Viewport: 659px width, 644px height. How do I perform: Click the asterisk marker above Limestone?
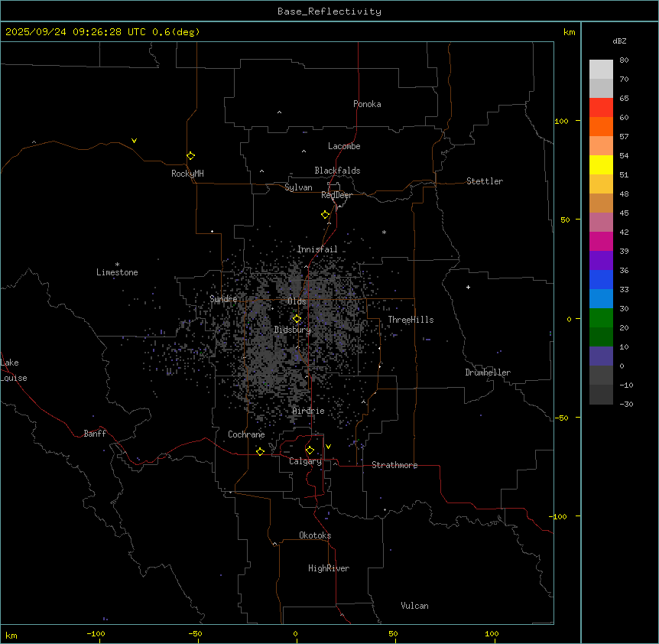pyautogui.click(x=117, y=264)
